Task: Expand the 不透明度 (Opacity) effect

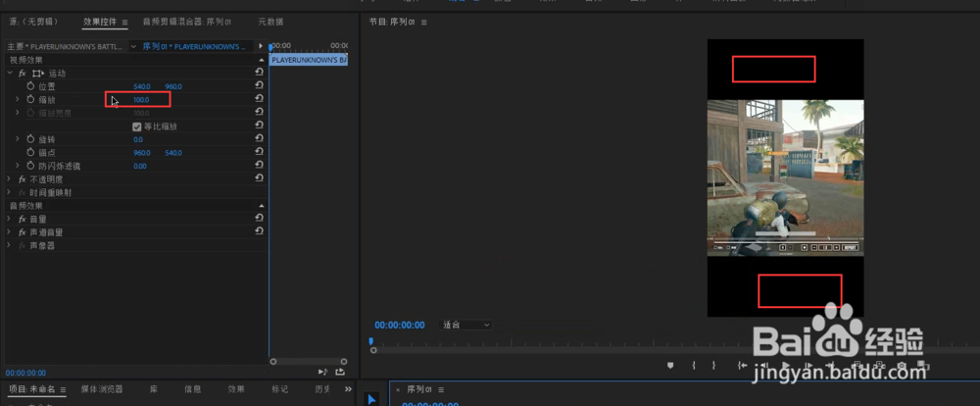Action: [9, 178]
